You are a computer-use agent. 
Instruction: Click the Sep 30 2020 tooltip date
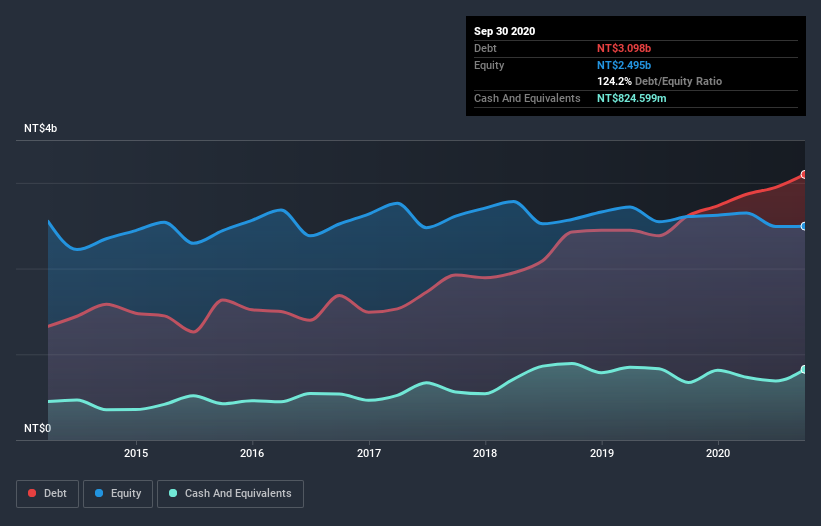(505, 31)
